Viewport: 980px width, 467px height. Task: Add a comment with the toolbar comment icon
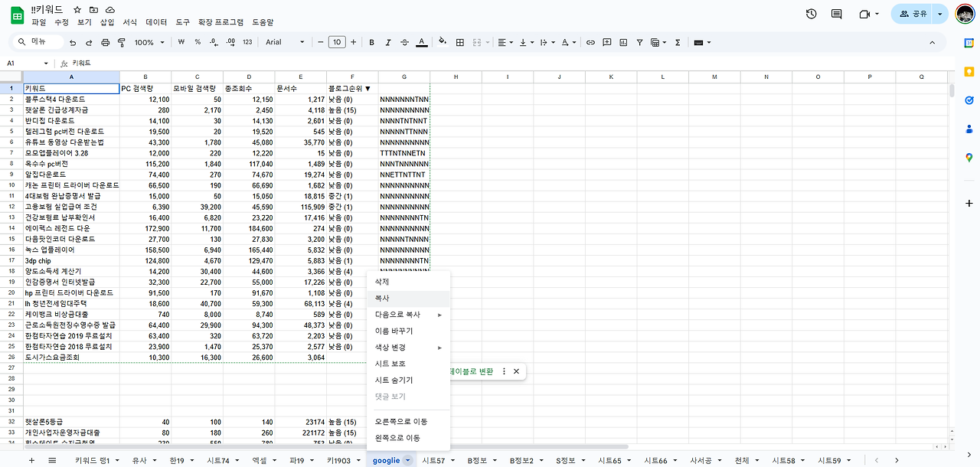(x=607, y=42)
